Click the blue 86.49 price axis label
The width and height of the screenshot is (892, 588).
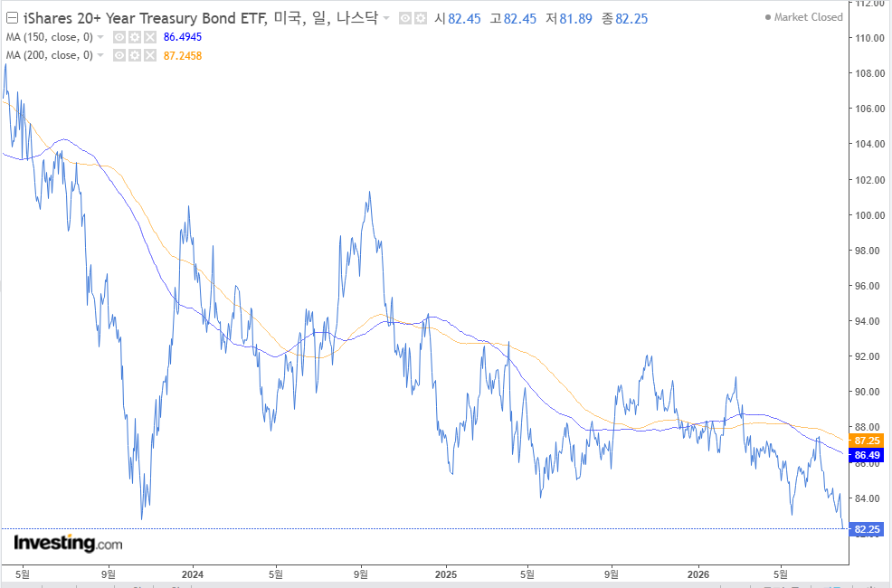click(x=867, y=456)
